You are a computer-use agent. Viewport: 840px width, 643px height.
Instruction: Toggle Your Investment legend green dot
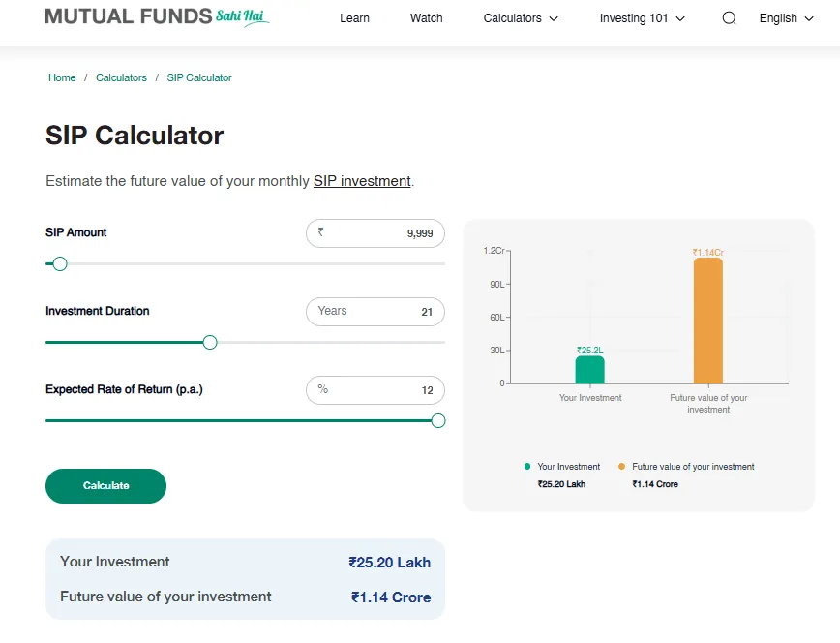pyautogui.click(x=527, y=467)
